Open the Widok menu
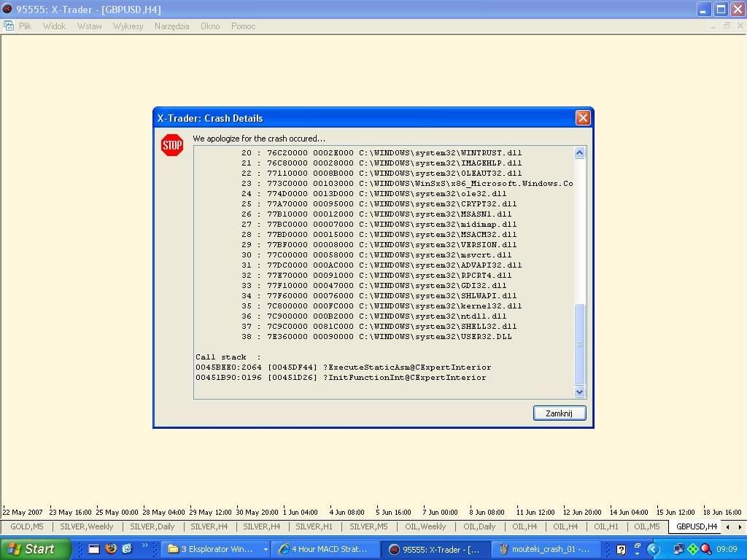Image resolution: width=747 pixels, height=560 pixels. point(54,26)
